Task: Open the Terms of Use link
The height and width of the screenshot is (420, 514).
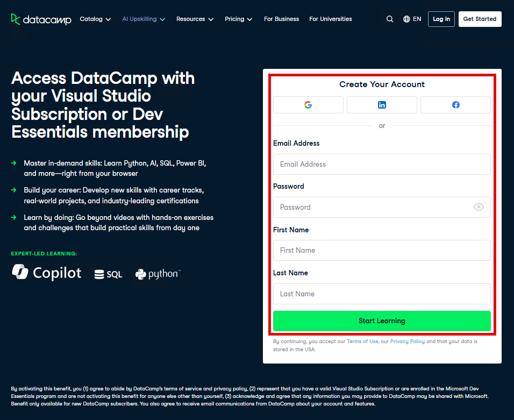Action: coord(362,341)
